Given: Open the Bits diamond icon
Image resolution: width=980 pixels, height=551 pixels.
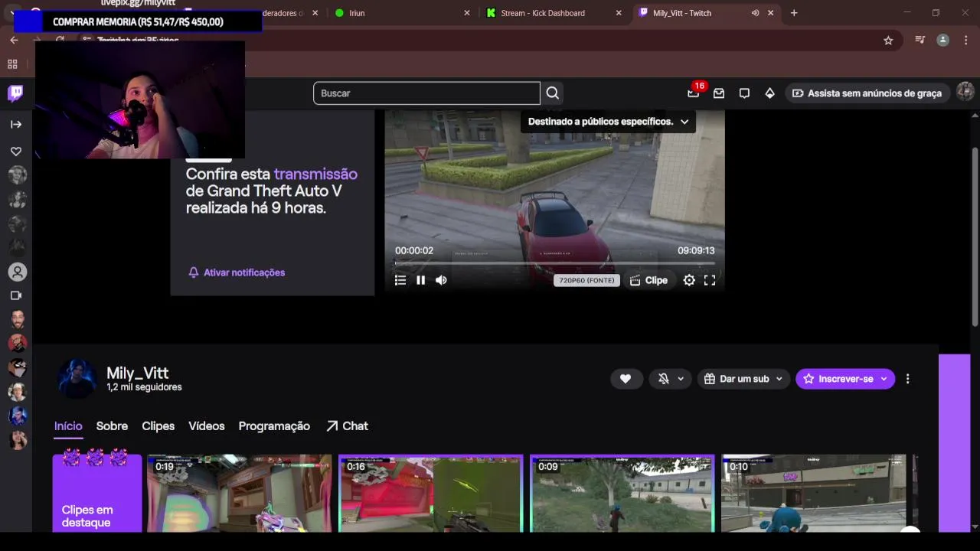Looking at the screenshot, I should coord(770,93).
